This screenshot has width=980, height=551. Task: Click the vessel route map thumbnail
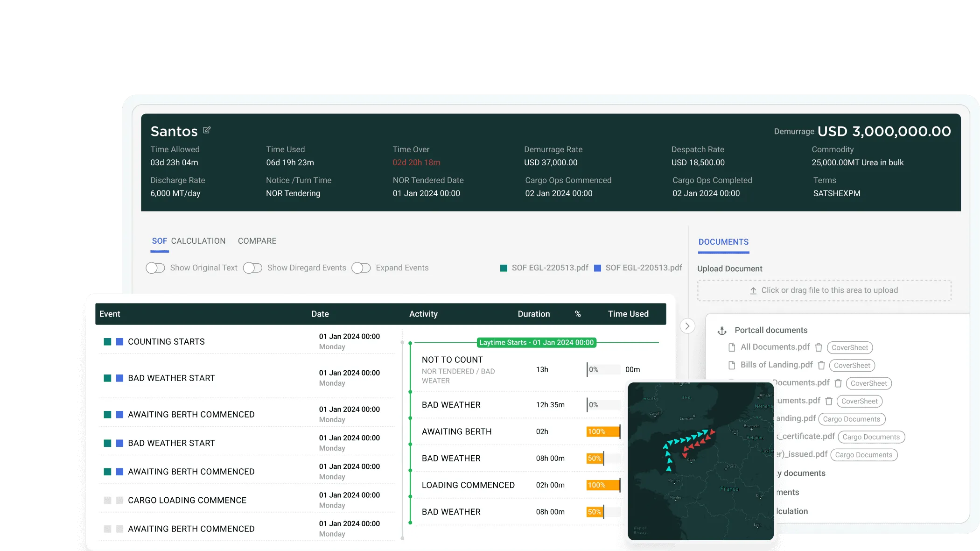tap(700, 462)
